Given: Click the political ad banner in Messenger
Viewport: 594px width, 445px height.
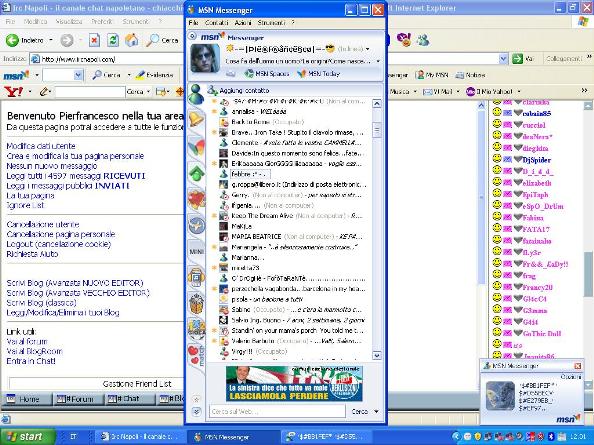Looking at the screenshot, I should click(294, 383).
